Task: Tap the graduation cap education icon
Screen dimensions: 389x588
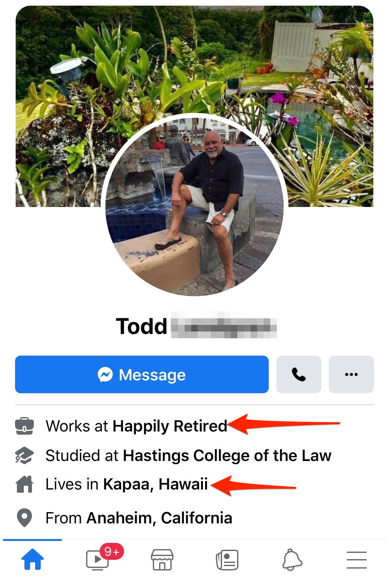Action: point(24,455)
